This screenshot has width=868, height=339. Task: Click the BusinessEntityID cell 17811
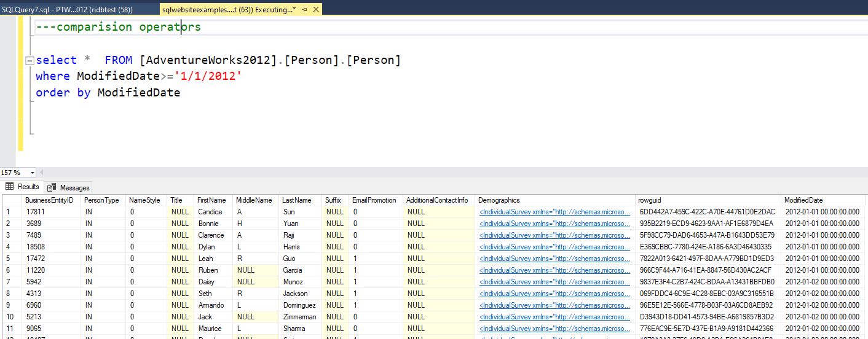tap(51, 212)
